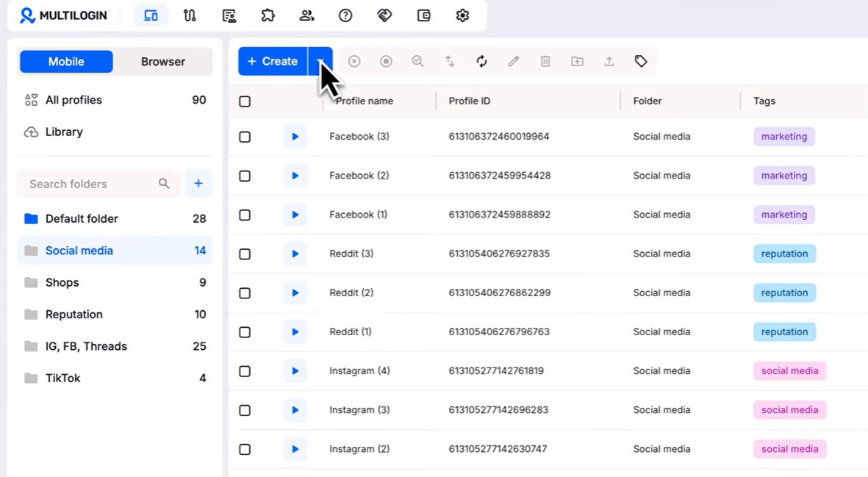
Task: Open the Default folder
Action: point(115,218)
